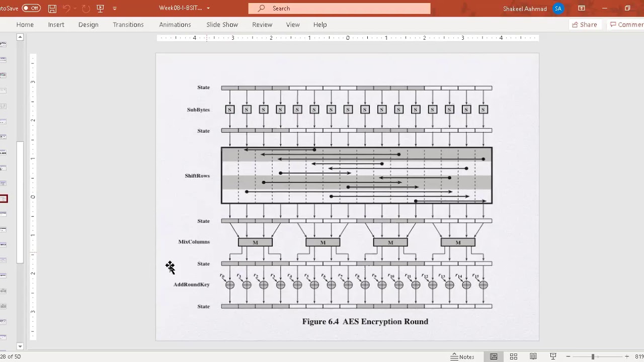Screen dimensions: 644x362
Task: Open the Insert tab
Action: [56, 24]
